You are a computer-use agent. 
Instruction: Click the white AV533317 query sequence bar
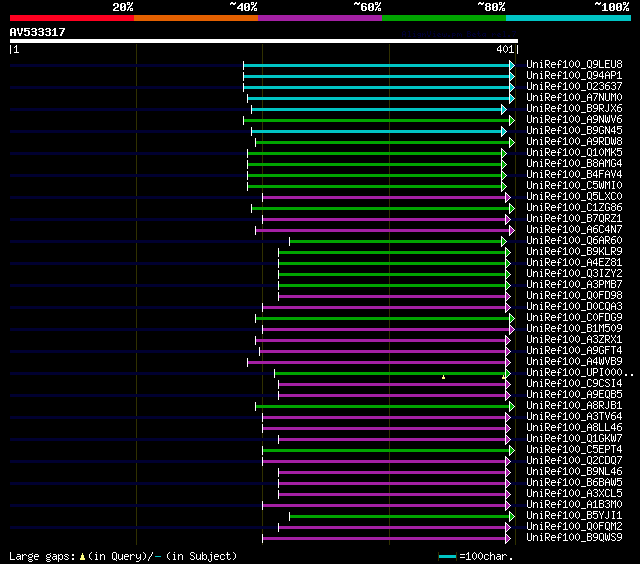(264, 41)
